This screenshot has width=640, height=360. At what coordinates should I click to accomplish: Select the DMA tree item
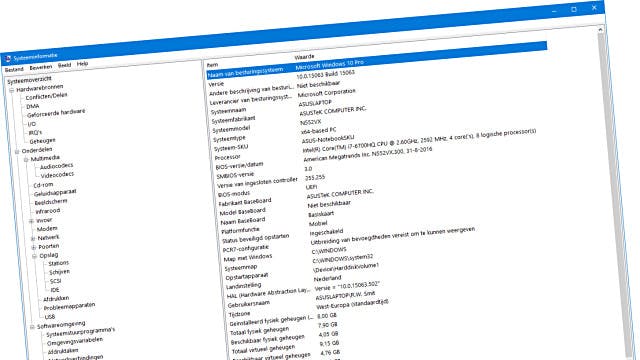point(33,106)
